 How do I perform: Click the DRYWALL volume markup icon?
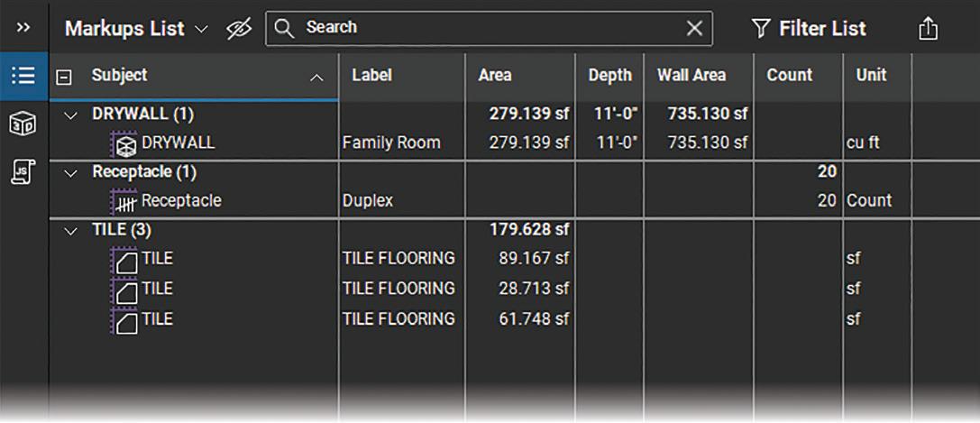pos(125,143)
